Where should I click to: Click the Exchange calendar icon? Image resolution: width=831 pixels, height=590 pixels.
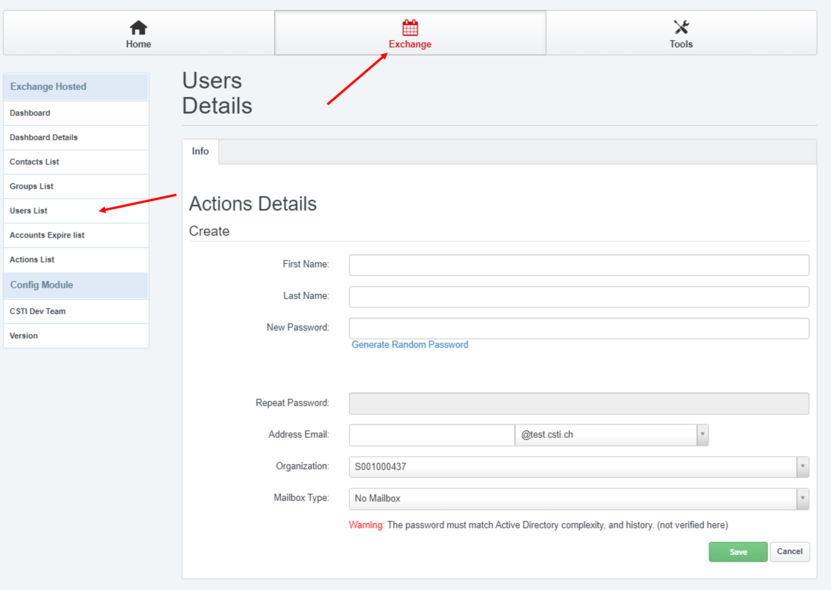pyautogui.click(x=410, y=27)
